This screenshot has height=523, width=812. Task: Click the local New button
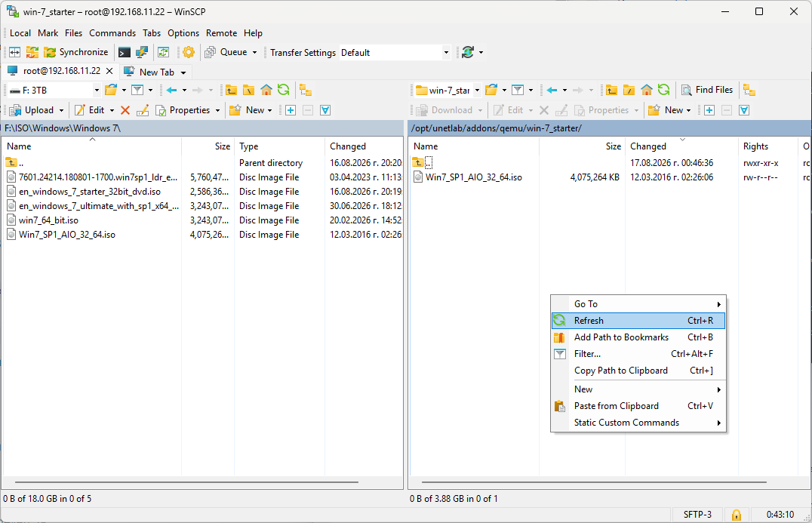click(x=248, y=110)
